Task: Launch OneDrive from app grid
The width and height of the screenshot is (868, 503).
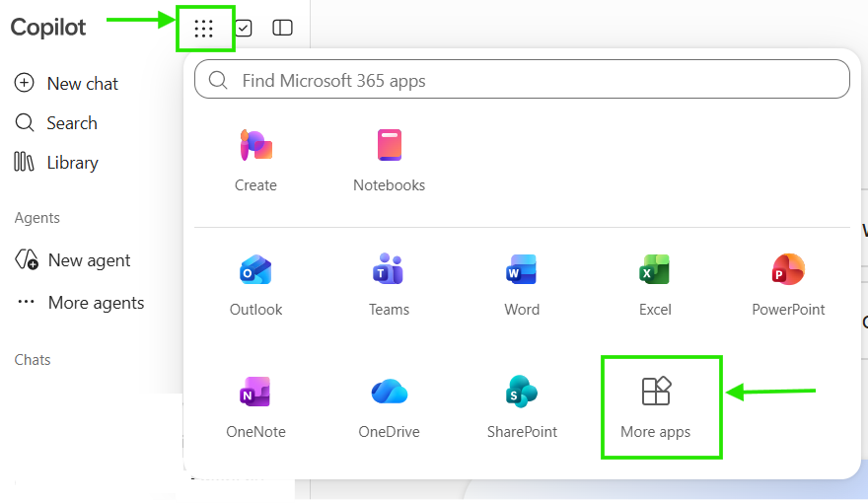Action: click(390, 407)
